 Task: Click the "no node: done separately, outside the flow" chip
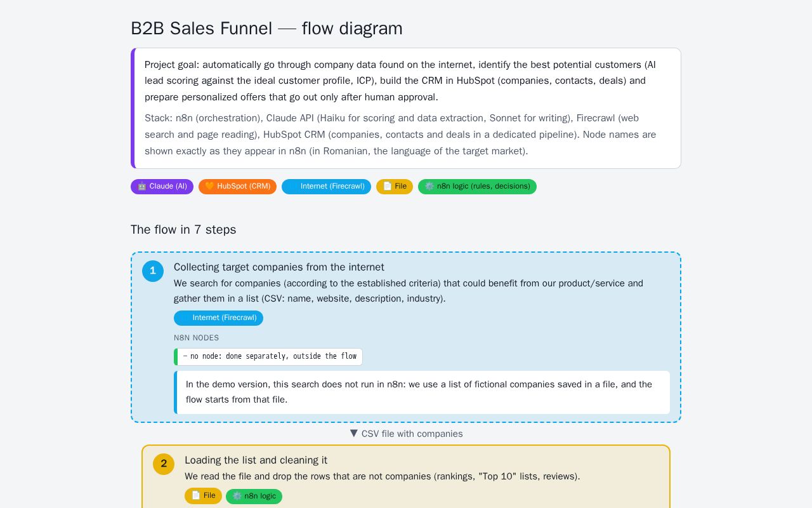point(268,357)
